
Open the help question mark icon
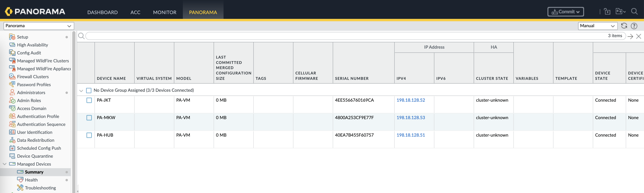pos(634,26)
